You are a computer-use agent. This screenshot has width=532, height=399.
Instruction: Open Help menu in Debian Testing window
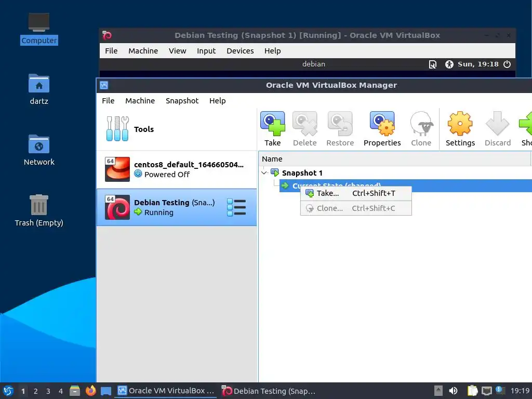click(272, 51)
